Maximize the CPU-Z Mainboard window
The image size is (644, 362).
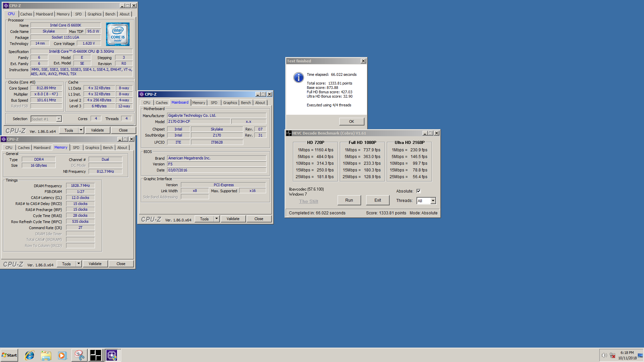[263, 94]
